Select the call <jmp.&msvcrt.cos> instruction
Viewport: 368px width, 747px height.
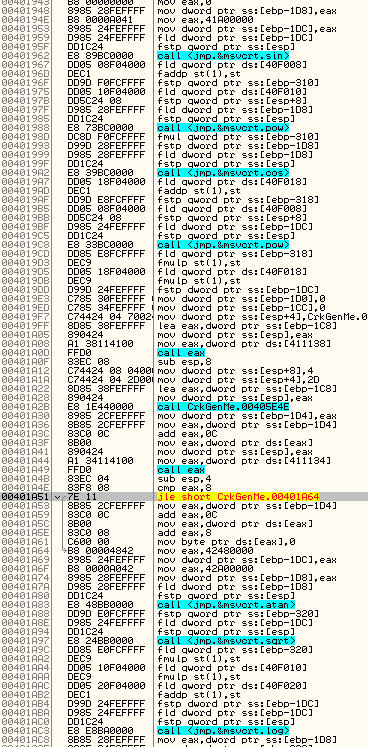point(223,172)
